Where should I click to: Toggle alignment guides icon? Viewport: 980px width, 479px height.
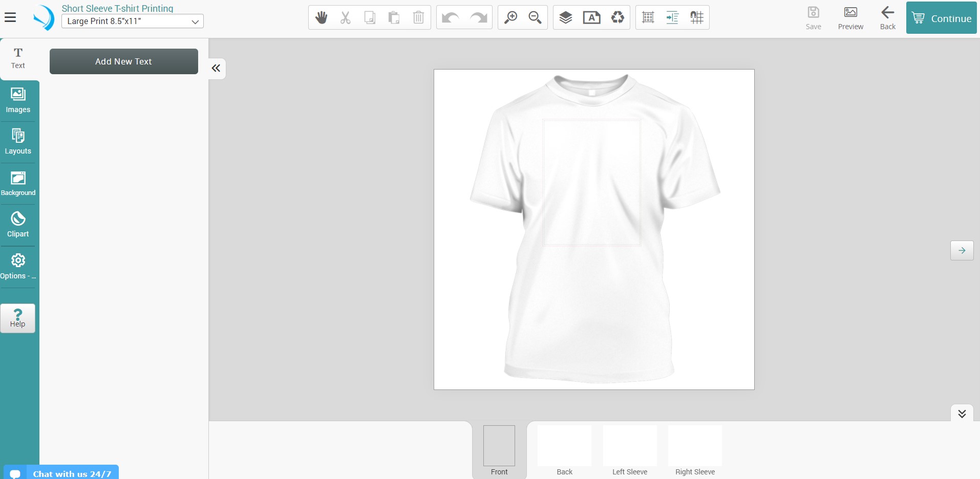(x=672, y=18)
